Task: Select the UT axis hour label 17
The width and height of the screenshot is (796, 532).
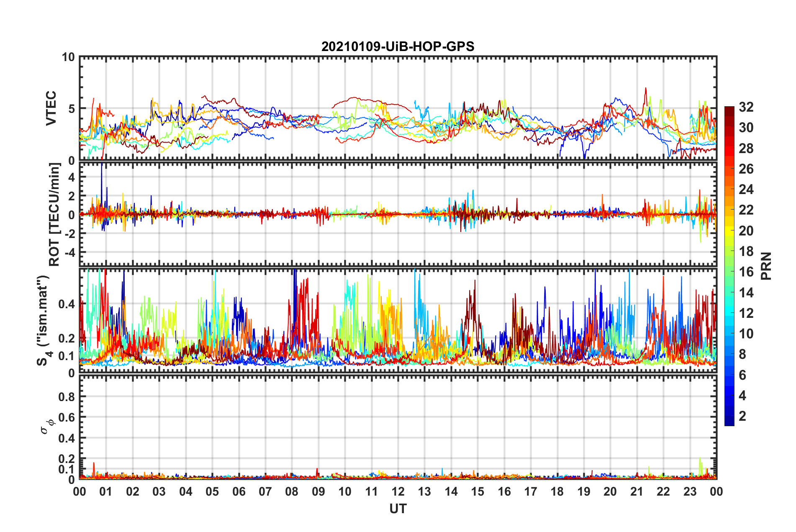Action: pyautogui.click(x=531, y=491)
